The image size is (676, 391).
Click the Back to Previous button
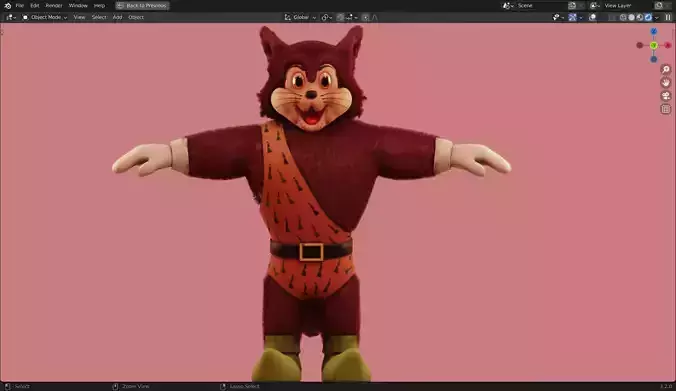142,6
